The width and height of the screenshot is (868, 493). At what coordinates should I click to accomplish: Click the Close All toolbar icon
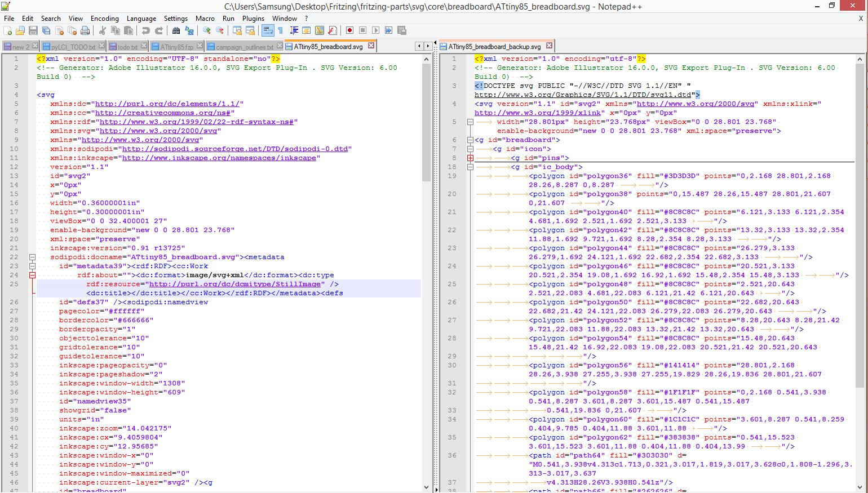(72, 30)
